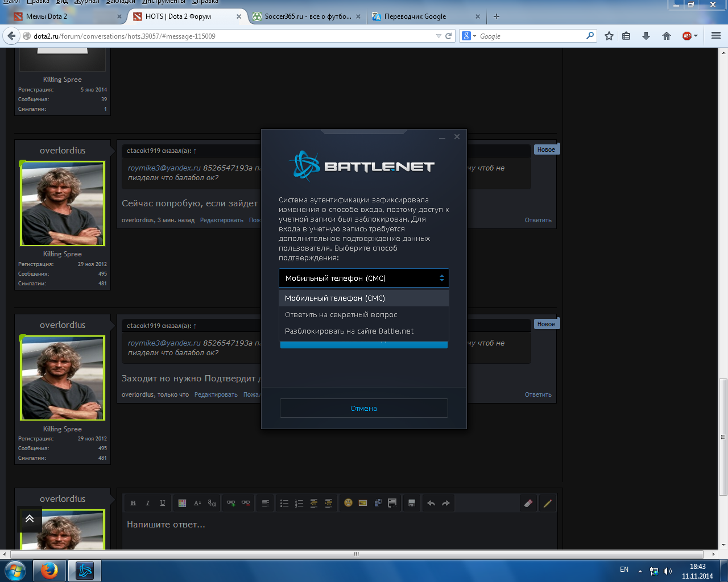Click the vertical page scrollbar thumb
Image resolution: width=728 pixels, height=582 pixels.
pos(723,436)
